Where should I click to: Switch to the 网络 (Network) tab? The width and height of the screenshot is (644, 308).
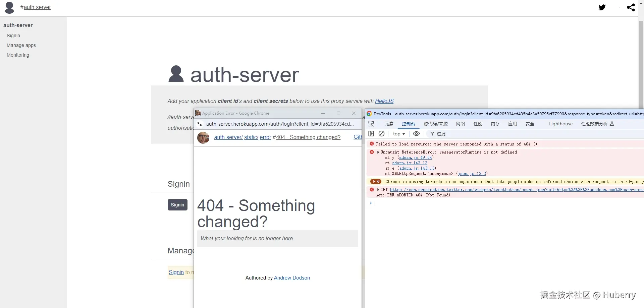(x=460, y=124)
